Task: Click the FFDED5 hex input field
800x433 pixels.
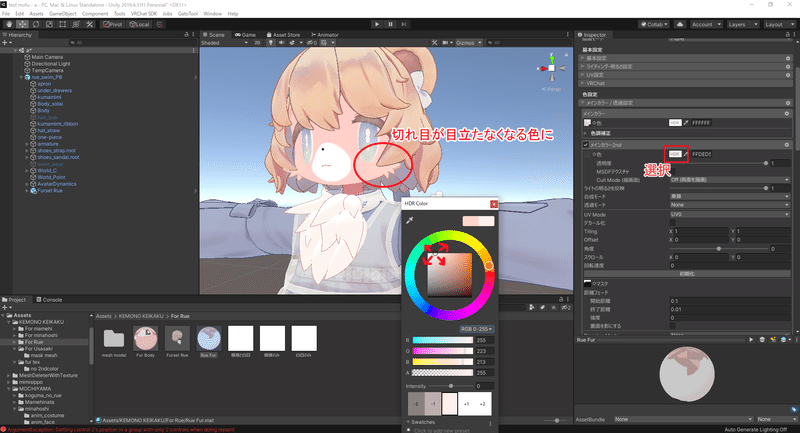Action: click(x=702, y=154)
